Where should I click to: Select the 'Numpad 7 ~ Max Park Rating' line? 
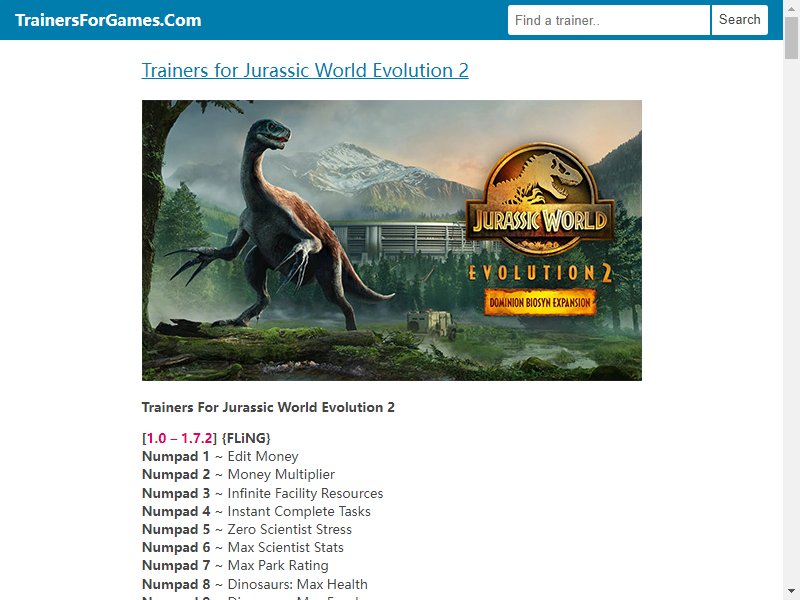(x=235, y=565)
